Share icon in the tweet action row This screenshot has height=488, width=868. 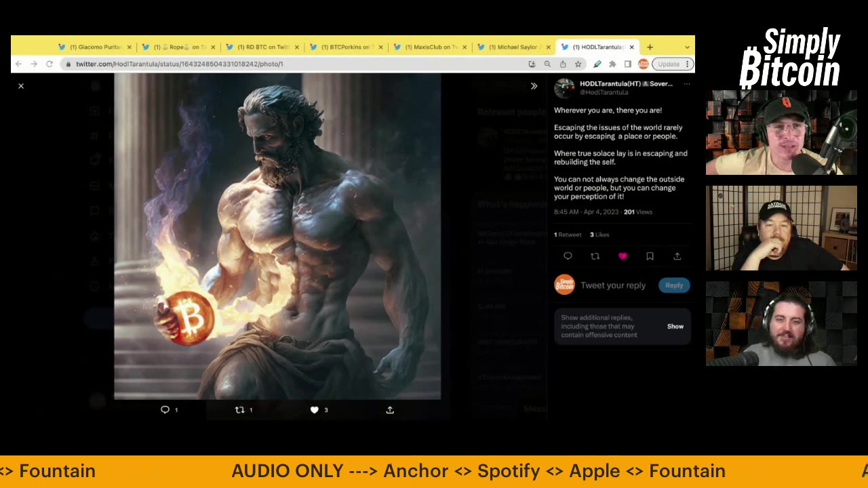click(x=677, y=256)
